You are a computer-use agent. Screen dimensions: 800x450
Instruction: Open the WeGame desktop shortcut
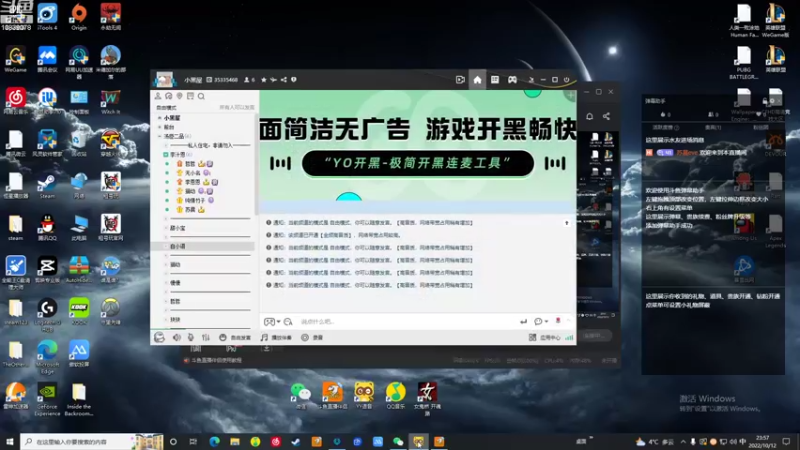16,59
